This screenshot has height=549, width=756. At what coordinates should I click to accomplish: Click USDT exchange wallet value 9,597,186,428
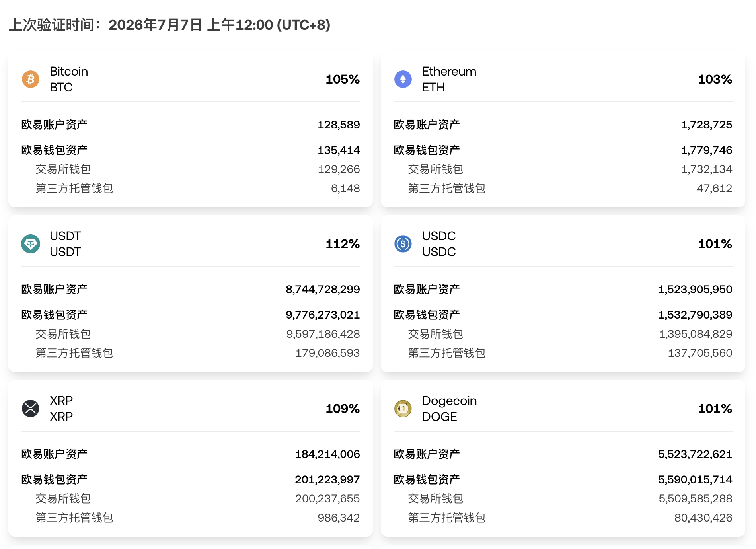click(323, 334)
